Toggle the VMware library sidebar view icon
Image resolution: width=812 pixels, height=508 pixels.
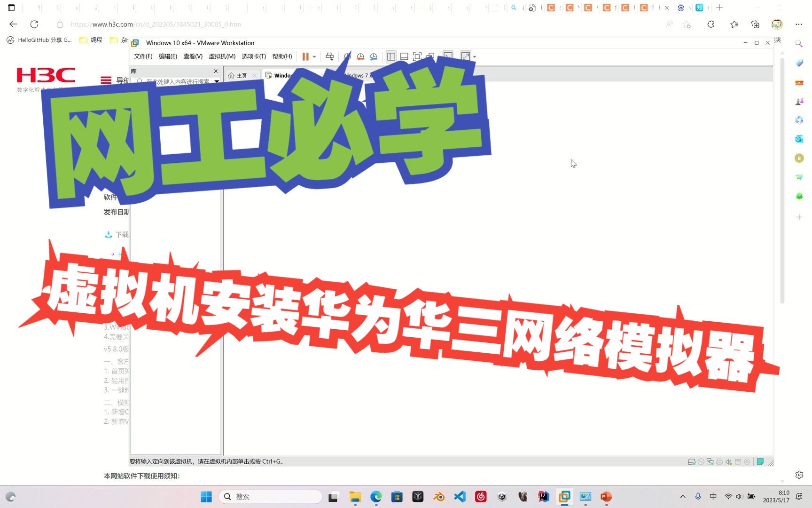point(391,56)
